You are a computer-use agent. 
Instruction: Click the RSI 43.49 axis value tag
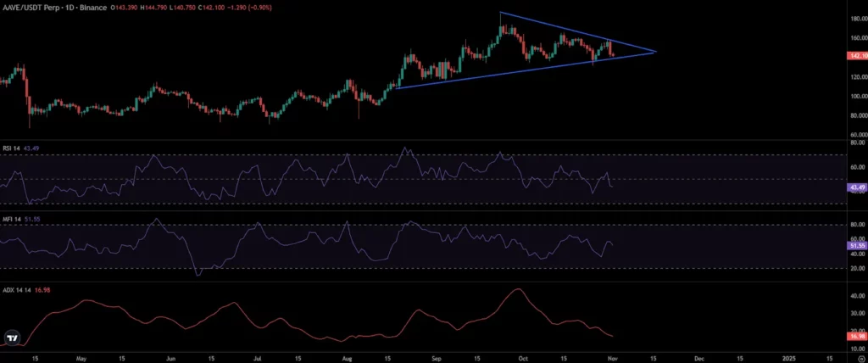click(x=857, y=187)
